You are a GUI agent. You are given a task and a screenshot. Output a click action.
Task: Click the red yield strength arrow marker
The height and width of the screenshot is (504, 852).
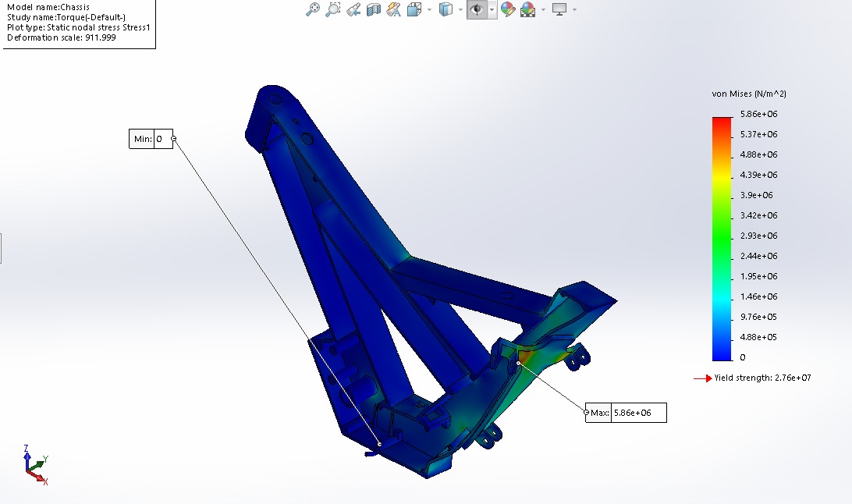click(x=702, y=378)
